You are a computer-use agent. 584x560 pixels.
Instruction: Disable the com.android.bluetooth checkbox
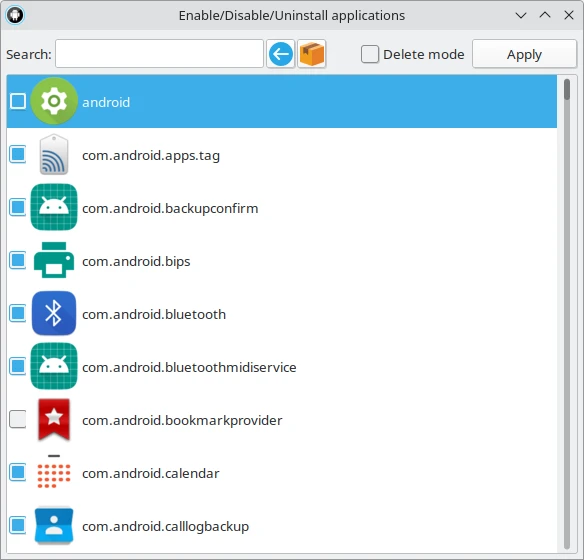(18, 313)
